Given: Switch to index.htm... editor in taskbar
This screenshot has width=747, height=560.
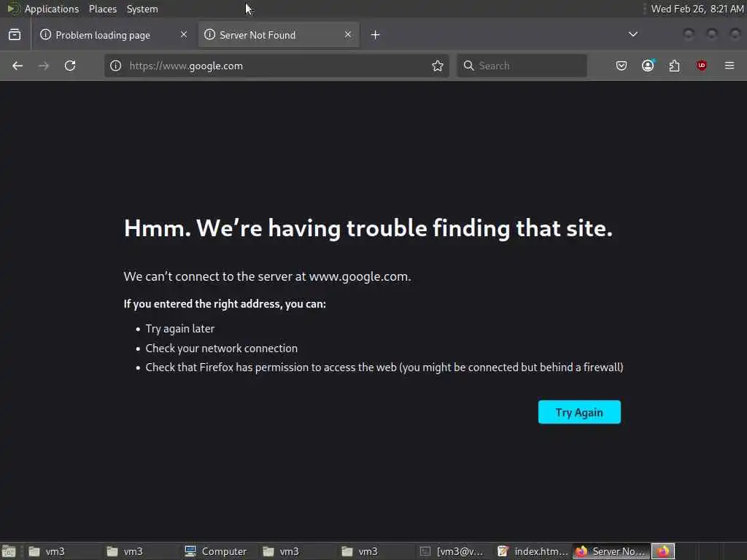Looking at the screenshot, I should pyautogui.click(x=533, y=551).
